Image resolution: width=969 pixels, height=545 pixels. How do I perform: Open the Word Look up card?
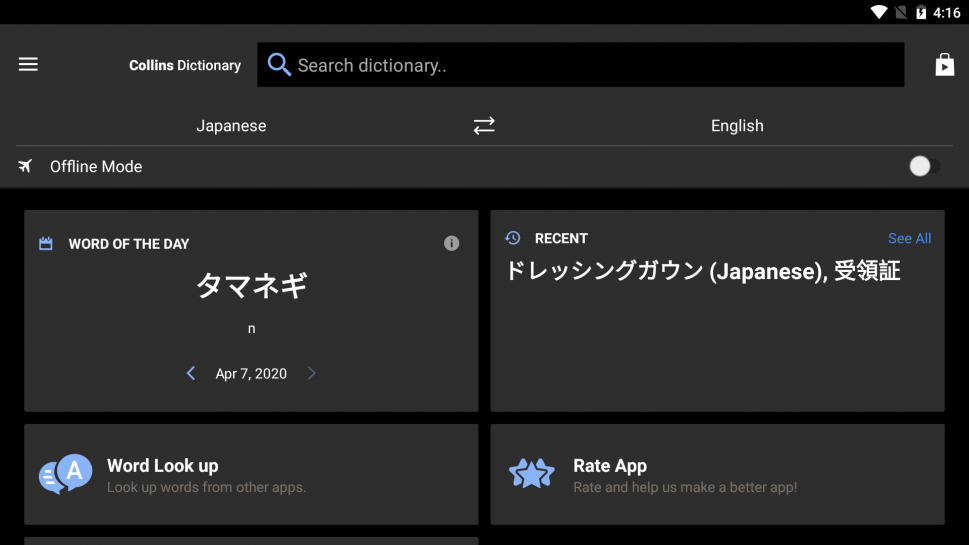251,474
